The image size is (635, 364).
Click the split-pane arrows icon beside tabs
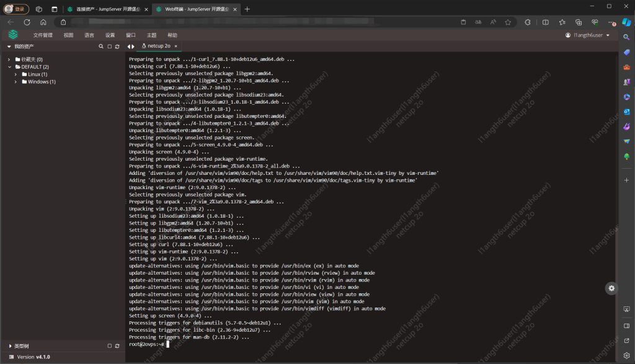[x=131, y=45]
